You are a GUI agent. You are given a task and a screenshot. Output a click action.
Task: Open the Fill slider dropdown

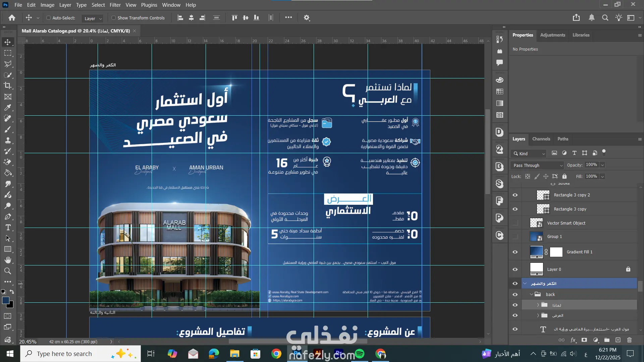coord(602,177)
